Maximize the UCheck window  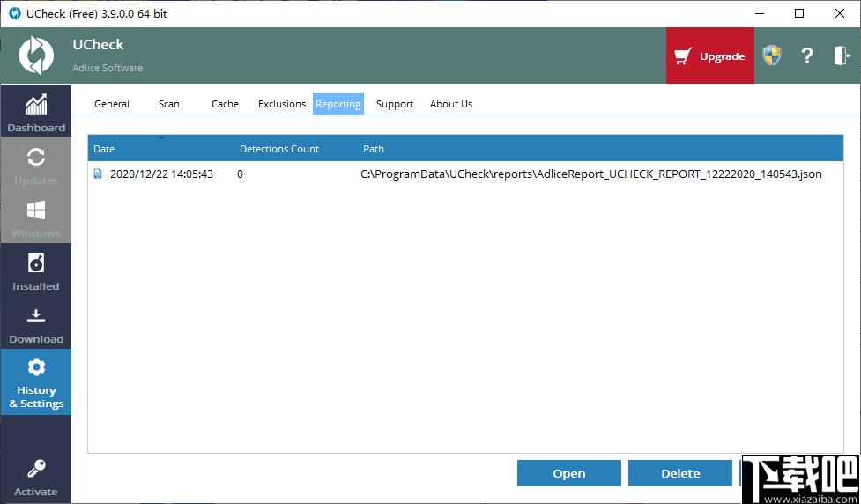[799, 13]
